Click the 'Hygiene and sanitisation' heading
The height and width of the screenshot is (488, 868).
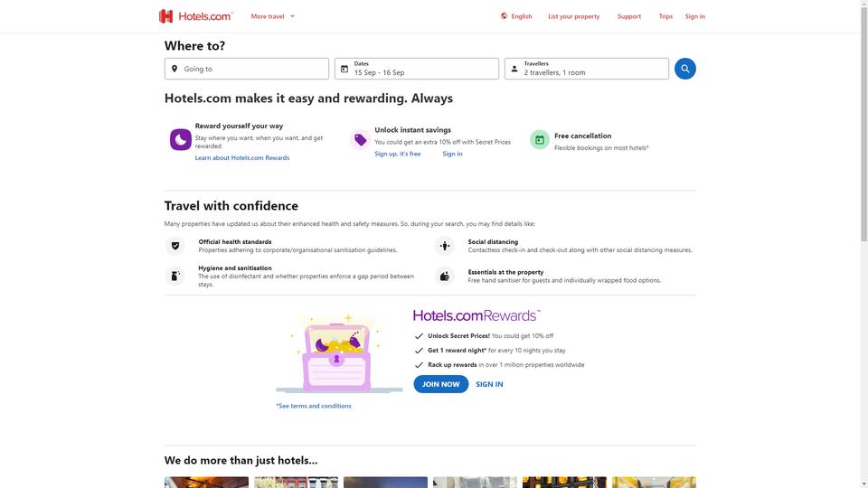(235, 267)
